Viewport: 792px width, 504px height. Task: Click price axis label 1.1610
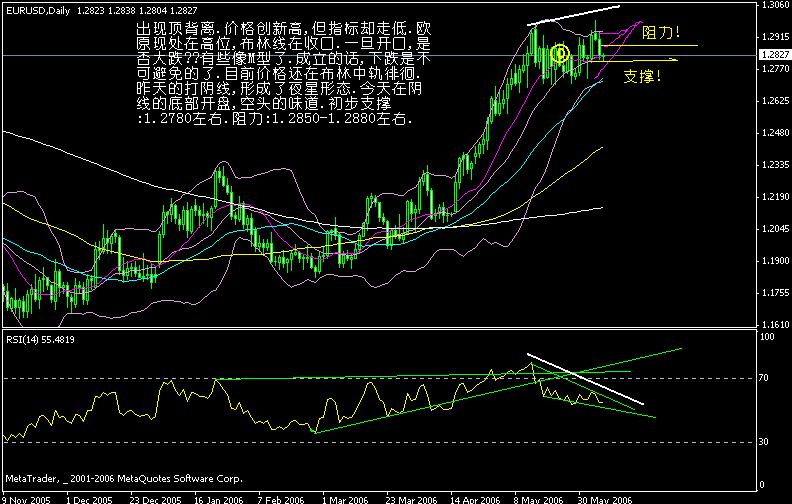click(775, 325)
